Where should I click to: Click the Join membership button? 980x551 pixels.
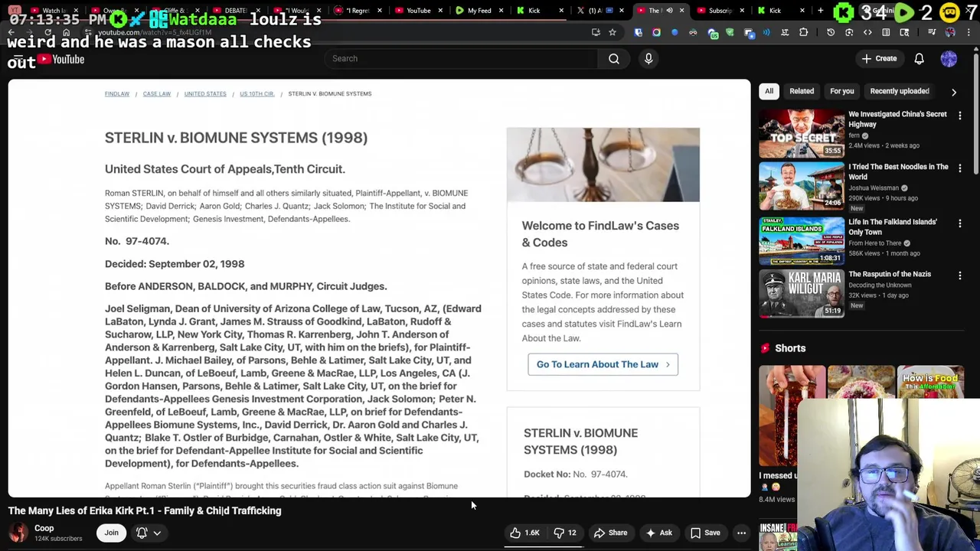[112, 533]
